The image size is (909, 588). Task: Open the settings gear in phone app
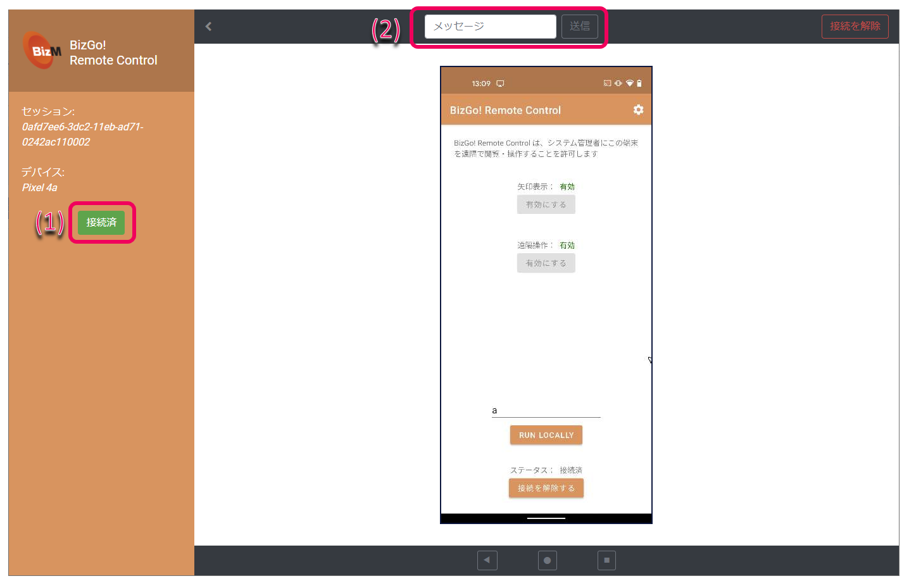pyautogui.click(x=638, y=110)
